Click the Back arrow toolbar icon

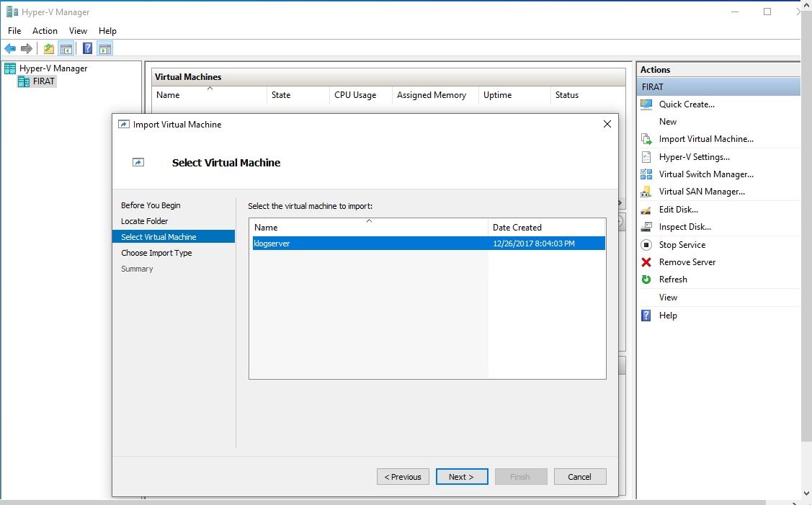click(10, 49)
